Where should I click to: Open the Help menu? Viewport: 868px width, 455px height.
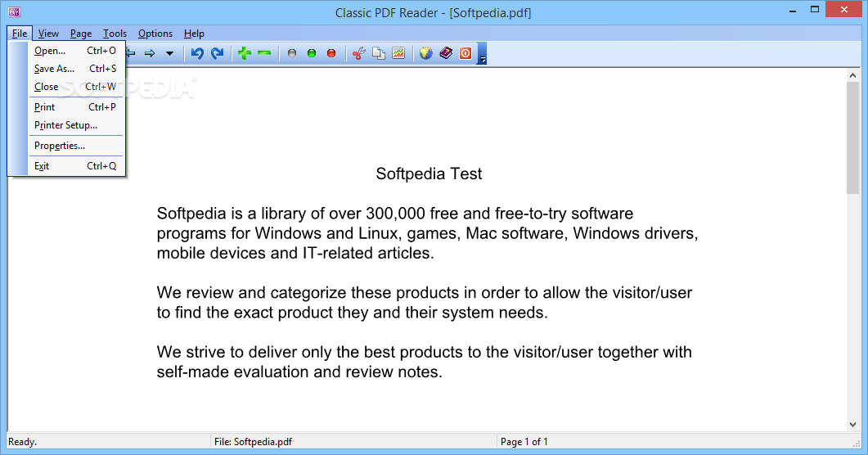(194, 34)
